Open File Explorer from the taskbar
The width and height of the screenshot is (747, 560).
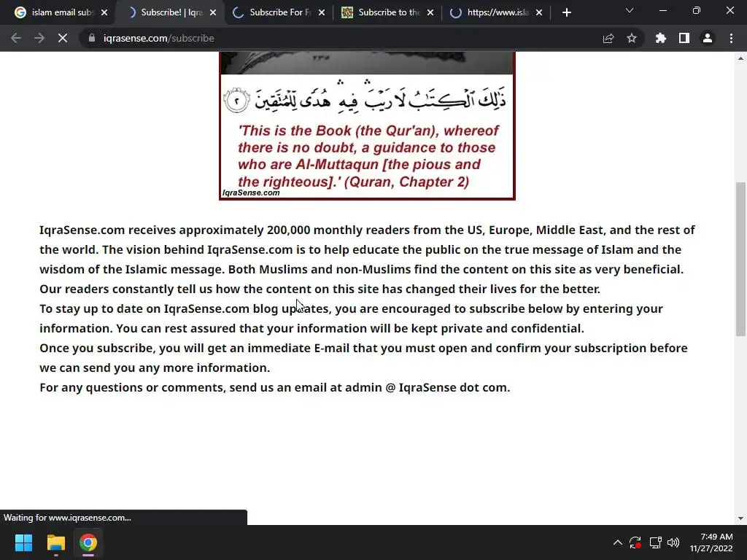[55, 542]
